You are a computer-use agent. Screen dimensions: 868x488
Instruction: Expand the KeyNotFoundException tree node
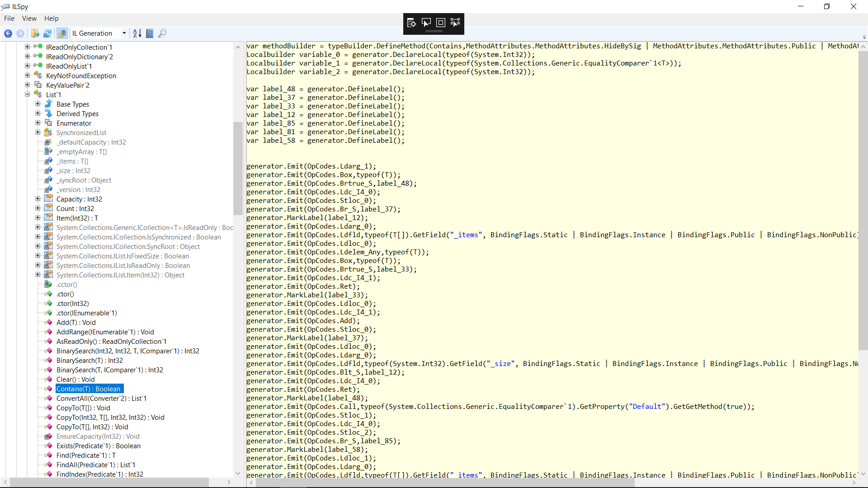27,75
